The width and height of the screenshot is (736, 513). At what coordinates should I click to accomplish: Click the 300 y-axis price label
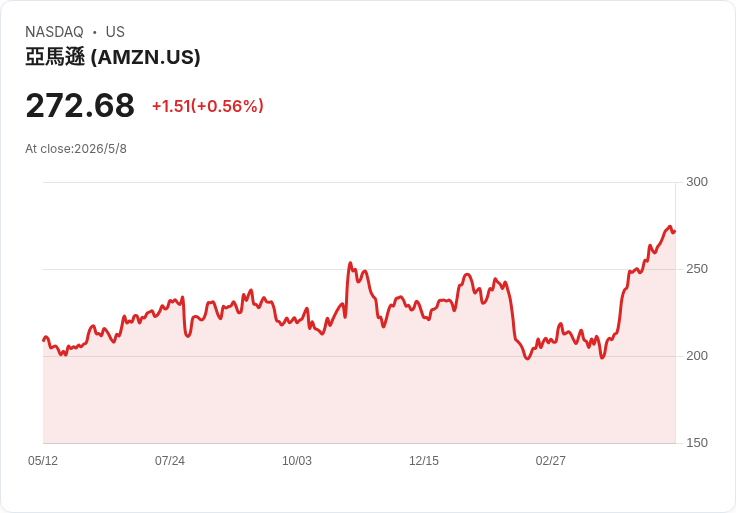(697, 182)
